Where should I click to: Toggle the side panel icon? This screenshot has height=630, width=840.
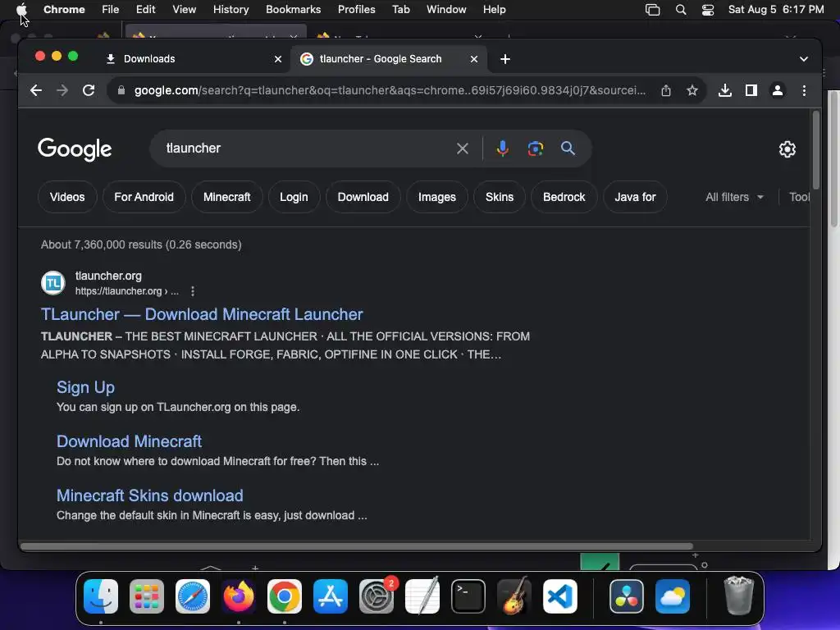(x=751, y=90)
